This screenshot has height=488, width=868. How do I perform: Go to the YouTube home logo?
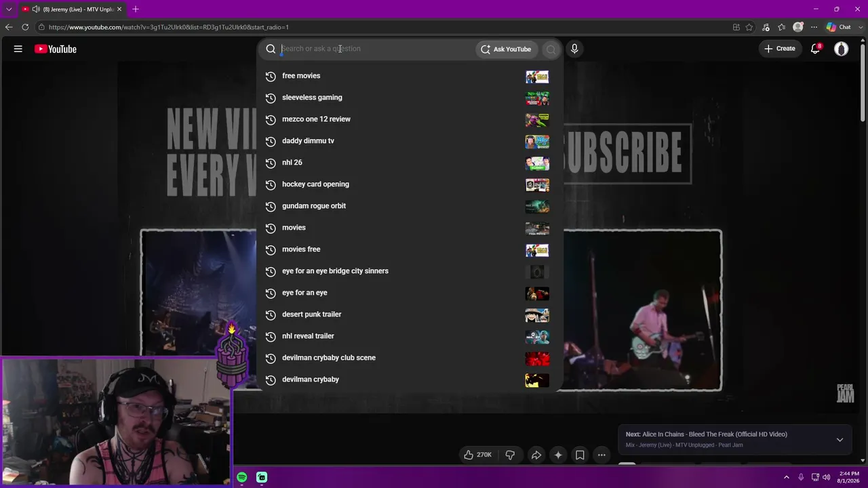[56, 49]
